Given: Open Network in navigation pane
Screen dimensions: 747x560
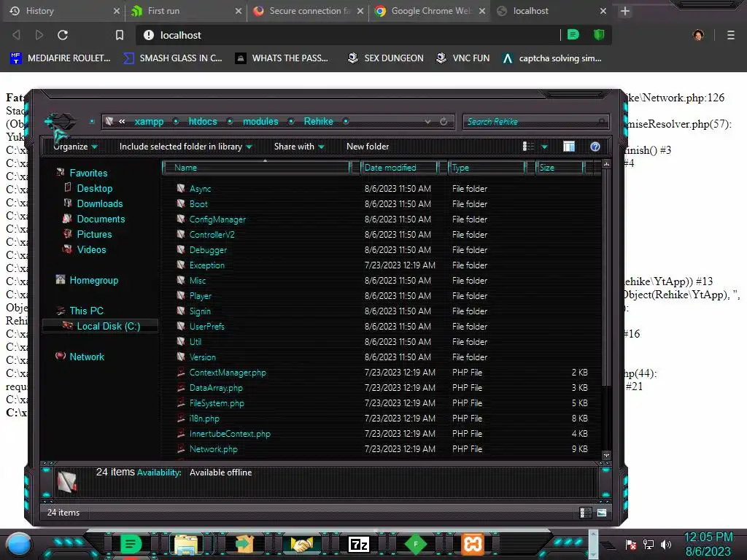Looking at the screenshot, I should coord(87,357).
